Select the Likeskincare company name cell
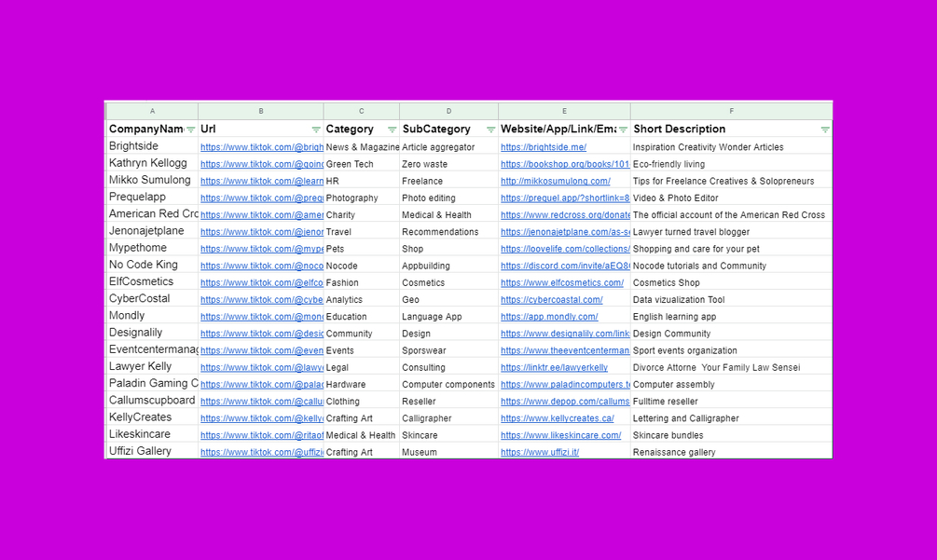The image size is (937, 560). 152,434
